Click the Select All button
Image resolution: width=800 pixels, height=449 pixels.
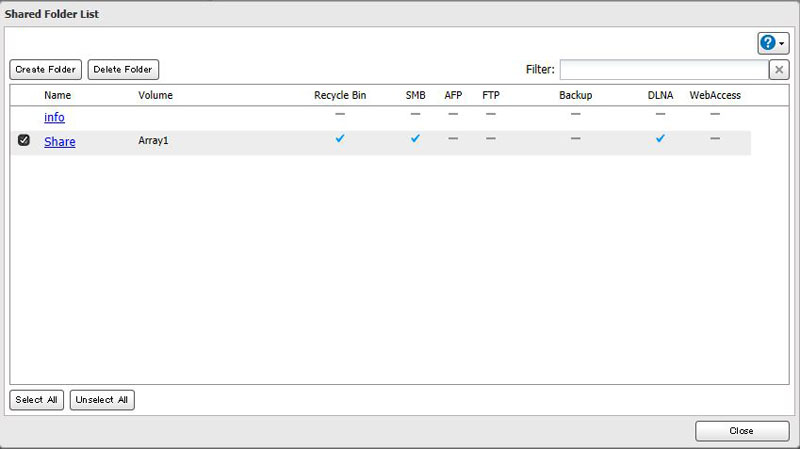[x=37, y=400]
